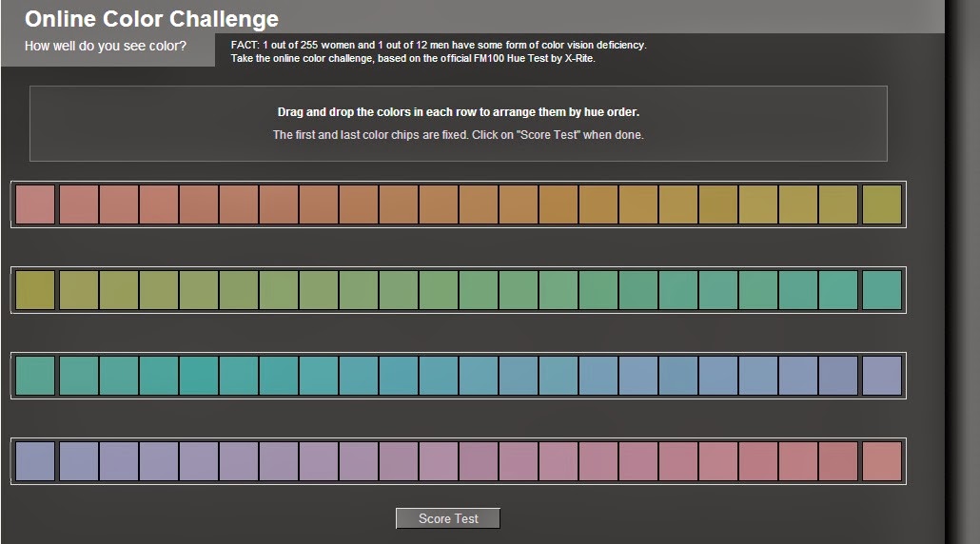Select the fixed blue-lavender chip starting the fourth row
This screenshot has height=544, width=980.
[35, 461]
